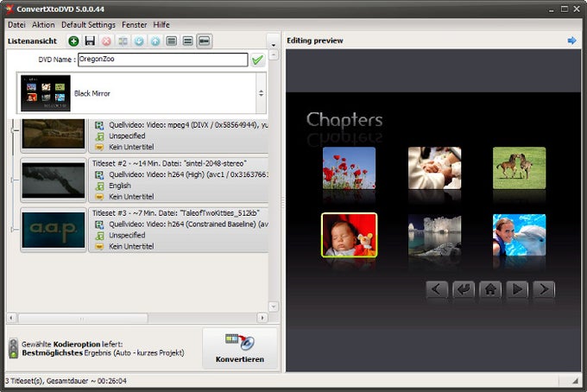Click the video icon of Titleset #3
This screenshot has width=587, height=392.
[x=99, y=224]
